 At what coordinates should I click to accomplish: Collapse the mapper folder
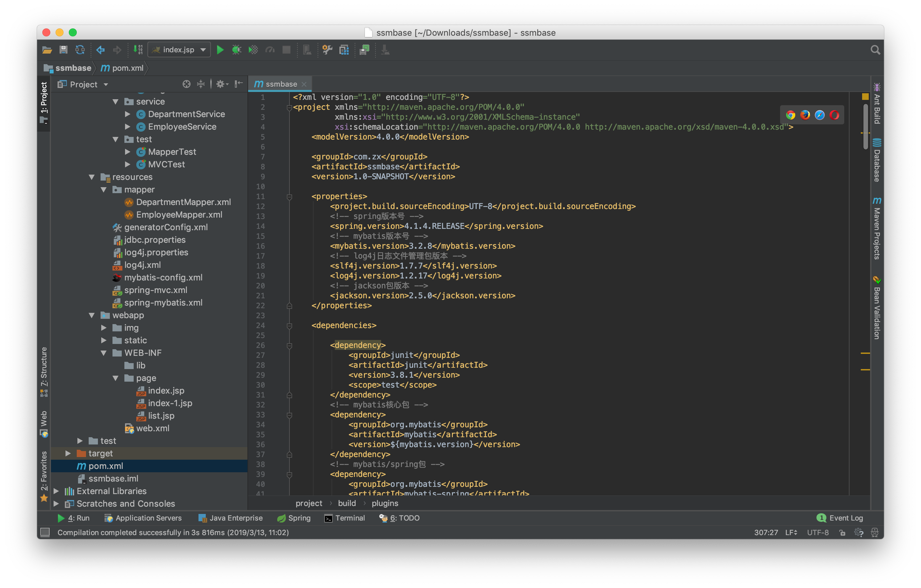click(104, 189)
